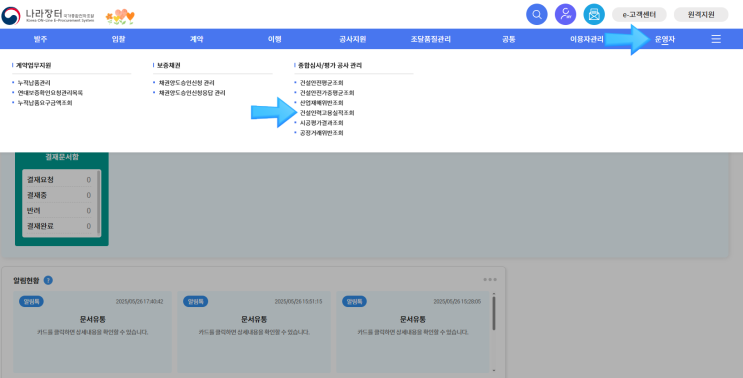Click the 결재문서함 list scrollbar
Image resolution: width=743 pixels, height=378 pixels.
coord(99,202)
